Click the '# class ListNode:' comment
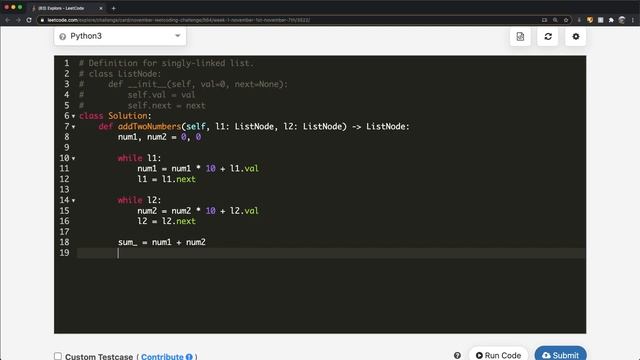 120,74
